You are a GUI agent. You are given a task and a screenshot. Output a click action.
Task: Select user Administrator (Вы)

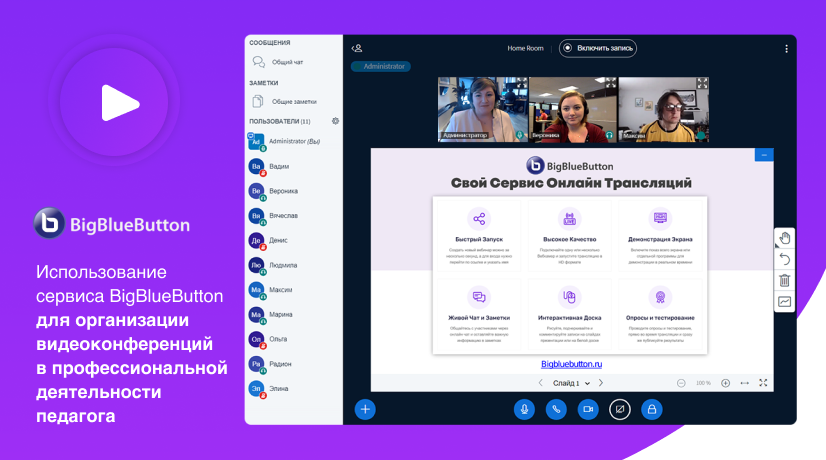(293, 142)
